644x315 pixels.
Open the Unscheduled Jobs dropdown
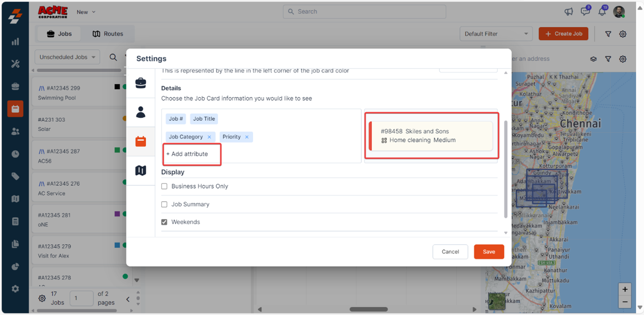pyautogui.click(x=67, y=57)
